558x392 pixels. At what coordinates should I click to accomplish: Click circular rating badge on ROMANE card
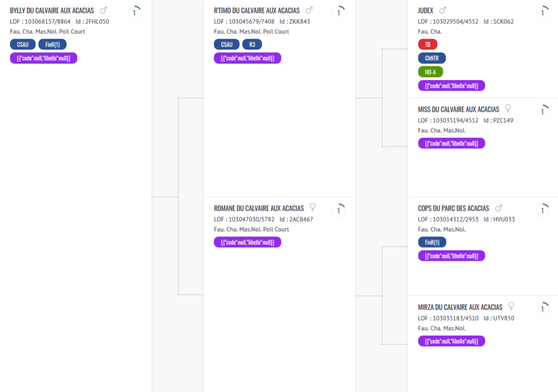339,211
